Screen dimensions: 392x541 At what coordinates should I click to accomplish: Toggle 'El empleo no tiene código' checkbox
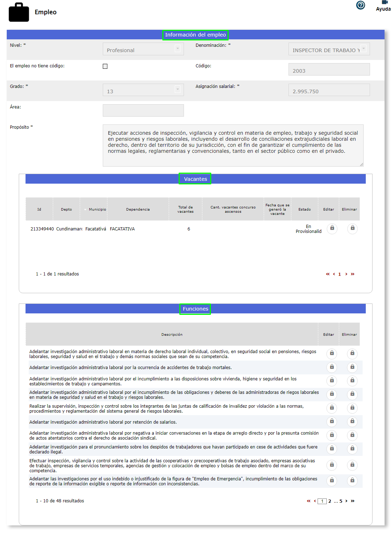(105, 66)
